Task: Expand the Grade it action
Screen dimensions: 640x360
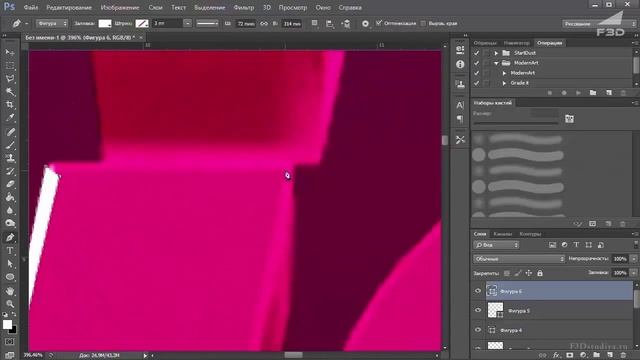Action: 504,83
